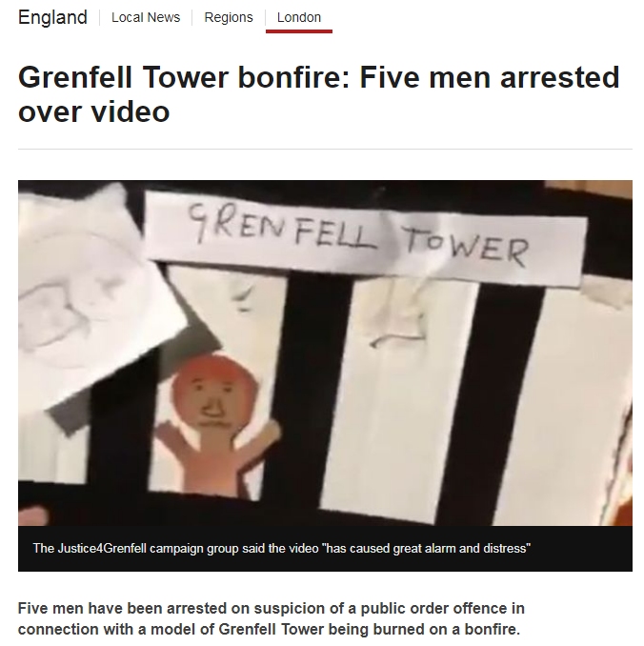Screen dimensions: 644x646
Task: Click the red underline beneath London
Action: pos(299,31)
